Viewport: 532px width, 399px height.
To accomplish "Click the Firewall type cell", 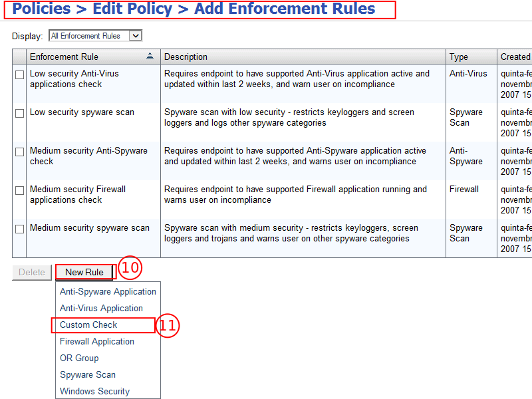I will [464, 189].
